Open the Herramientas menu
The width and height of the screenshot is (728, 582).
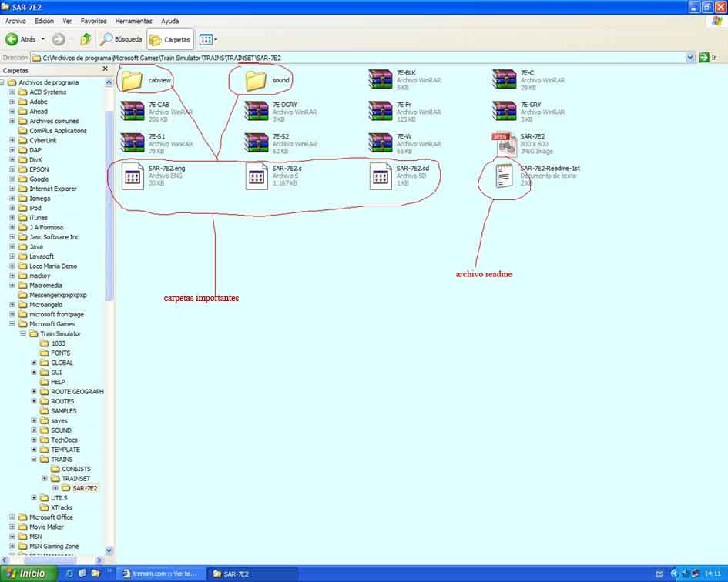click(x=133, y=21)
